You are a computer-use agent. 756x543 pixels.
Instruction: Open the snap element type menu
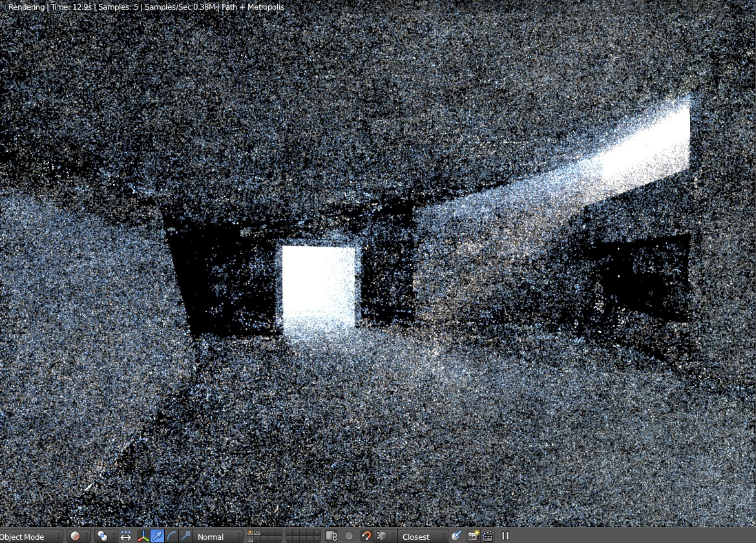click(384, 537)
